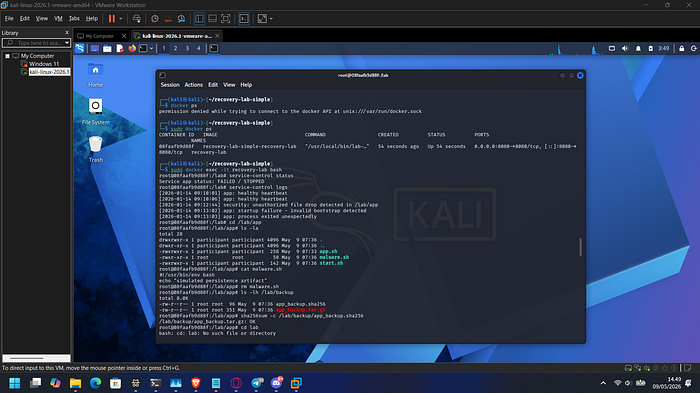Click the terminal vertical scrollbar thumb

point(580,247)
